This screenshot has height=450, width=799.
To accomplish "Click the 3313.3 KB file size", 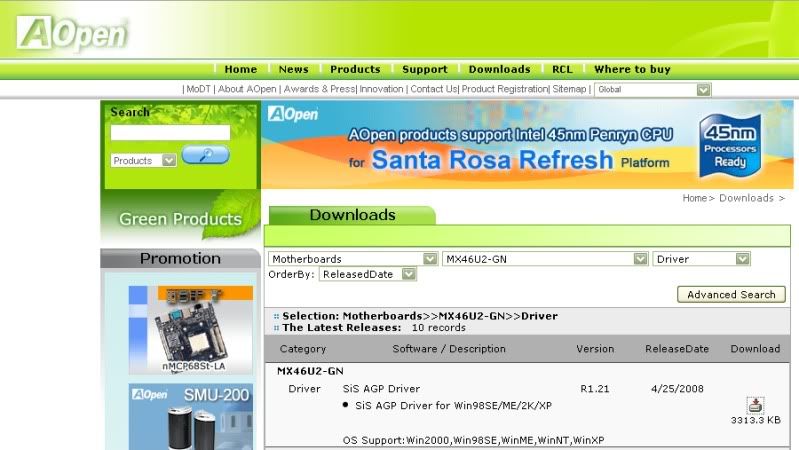I will [x=755, y=420].
